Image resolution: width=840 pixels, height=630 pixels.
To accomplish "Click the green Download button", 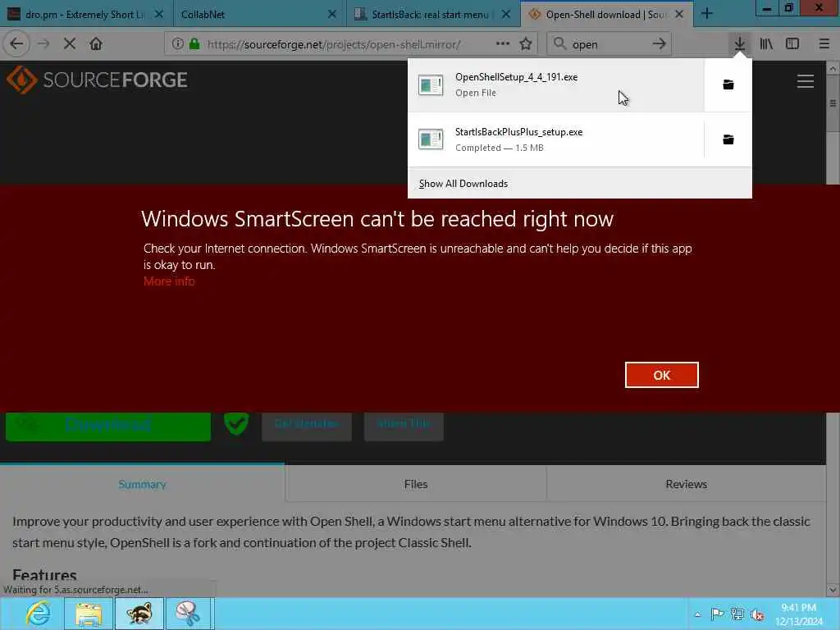I will click(108, 427).
